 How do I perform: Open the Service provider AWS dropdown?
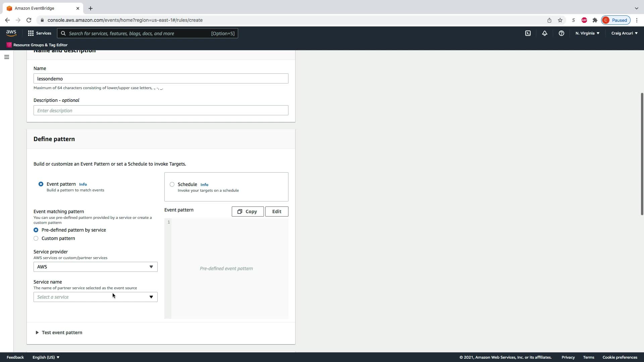click(95, 267)
